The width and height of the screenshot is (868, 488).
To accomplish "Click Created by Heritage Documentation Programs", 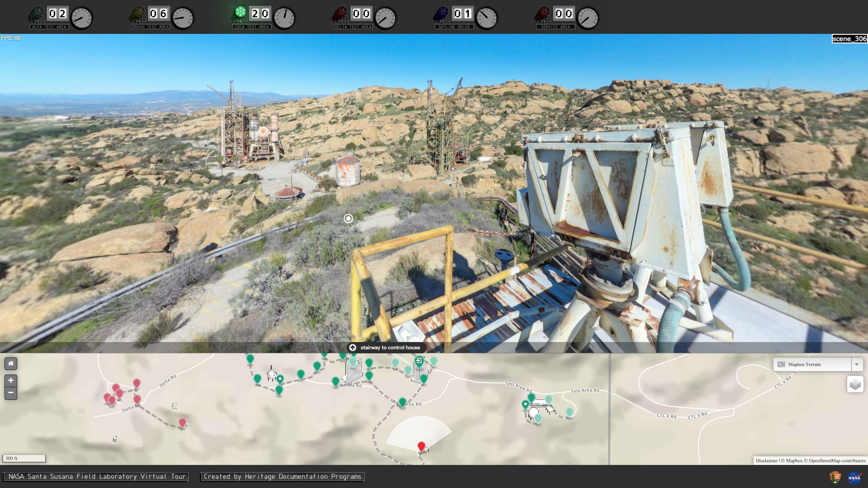I will point(283,477).
